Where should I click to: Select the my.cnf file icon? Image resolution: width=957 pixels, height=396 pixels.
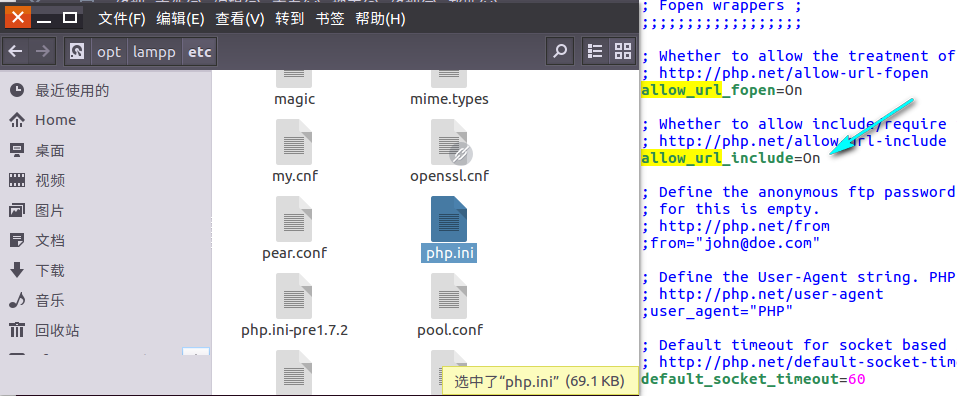coord(294,142)
